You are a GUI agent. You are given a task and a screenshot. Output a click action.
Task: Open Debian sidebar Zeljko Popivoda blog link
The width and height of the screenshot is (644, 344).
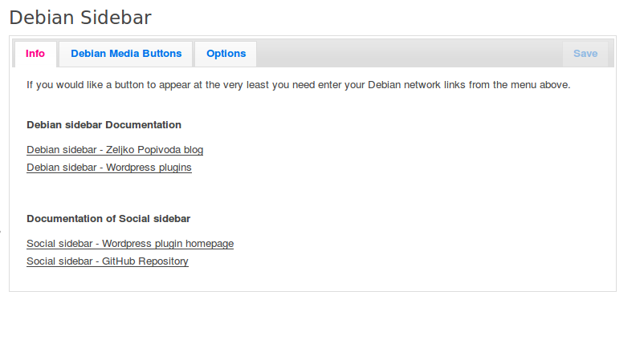pos(115,150)
